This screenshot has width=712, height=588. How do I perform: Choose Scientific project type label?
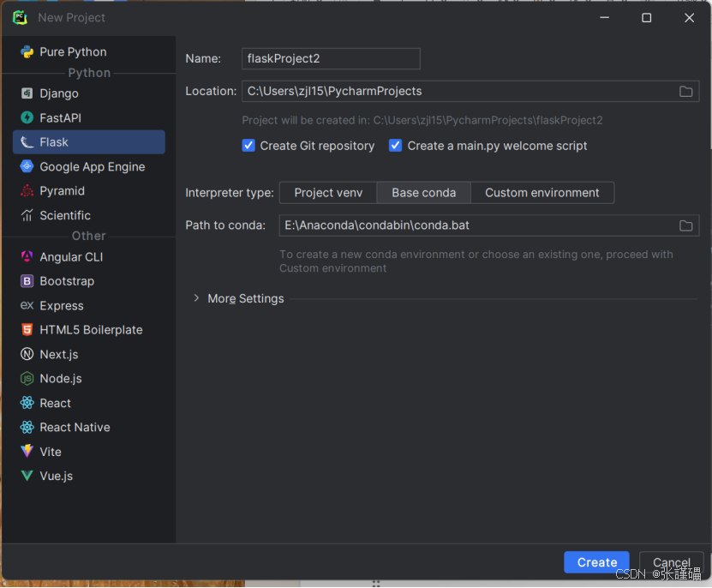pyautogui.click(x=65, y=215)
